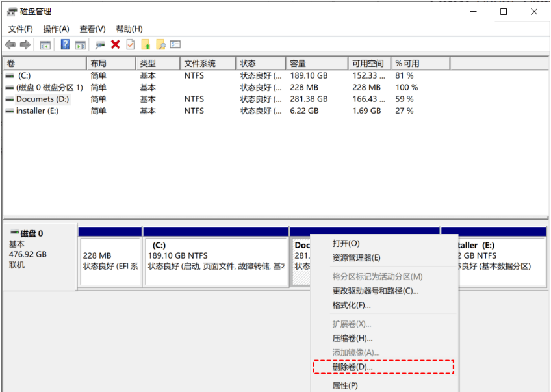Click the drive icon beside installer (E:)
The width and height of the screenshot is (551, 392).
pyautogui.click(x=10, y=111)
